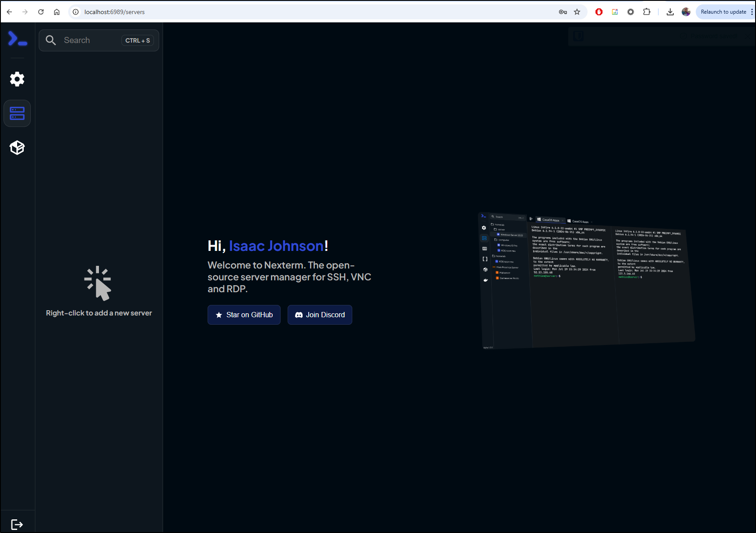
Task: Click the Relaunch to update button
Action: [x=723, y=12]
